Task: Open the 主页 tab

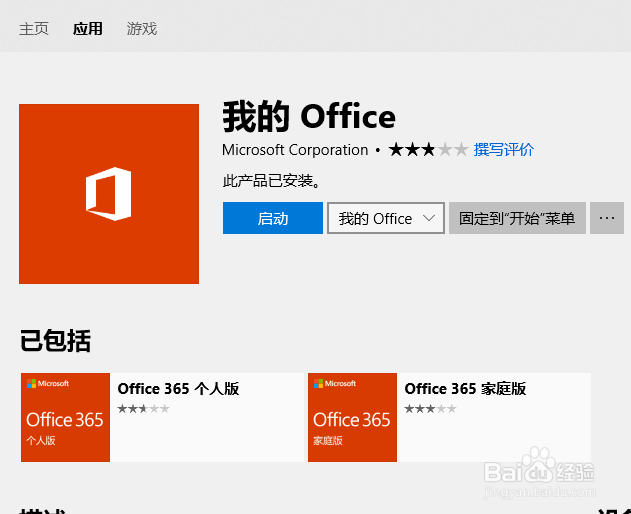Action: (34, 29)
